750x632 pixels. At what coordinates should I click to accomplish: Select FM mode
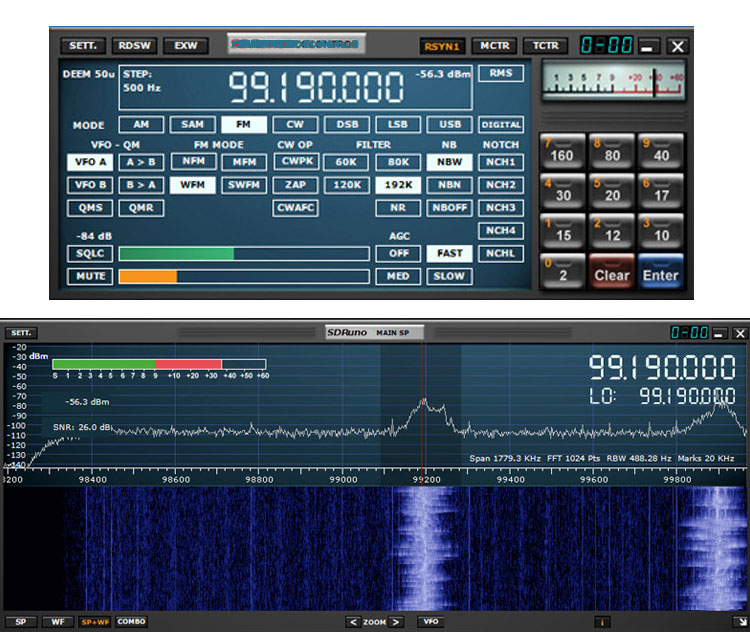(243, 124)
